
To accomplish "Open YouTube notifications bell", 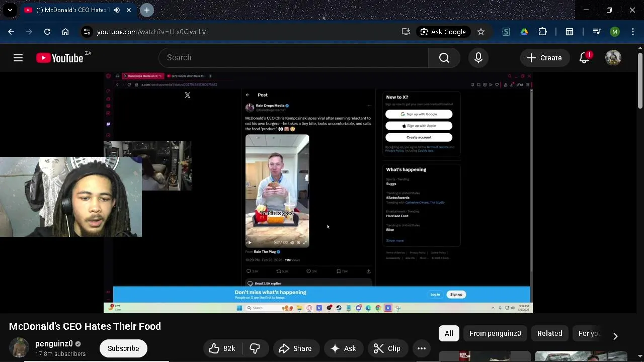I will [585, 58].
